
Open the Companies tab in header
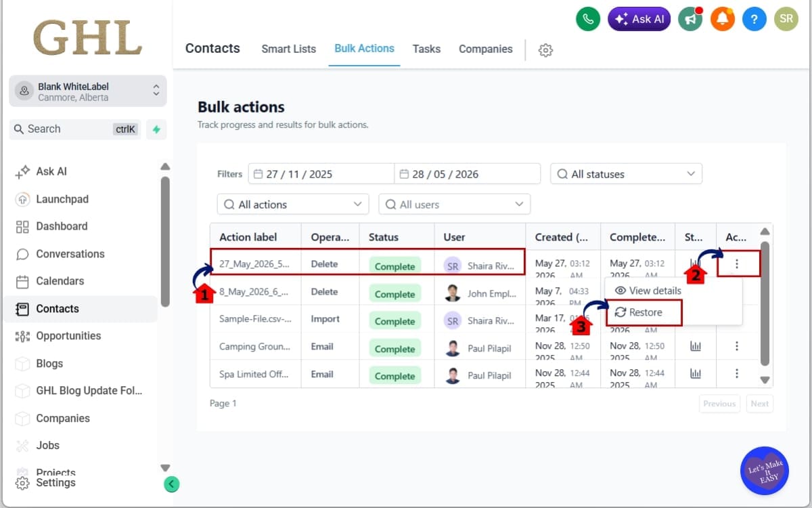click(485, 49)
